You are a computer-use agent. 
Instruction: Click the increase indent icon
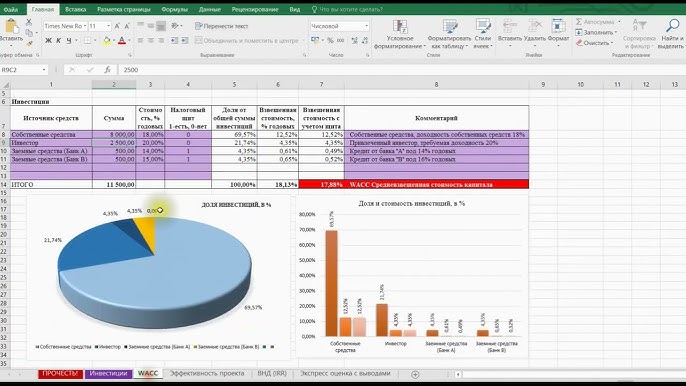(185, 41)
